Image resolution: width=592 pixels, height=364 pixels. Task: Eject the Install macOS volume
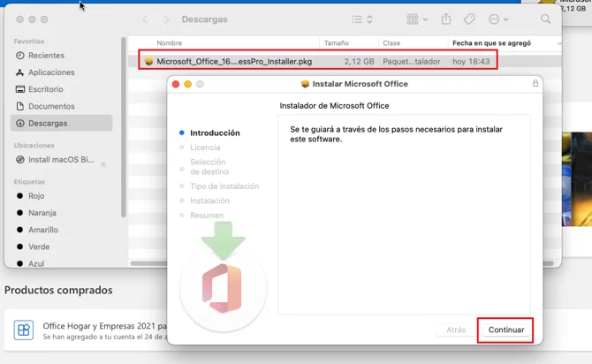pos(103,163)
